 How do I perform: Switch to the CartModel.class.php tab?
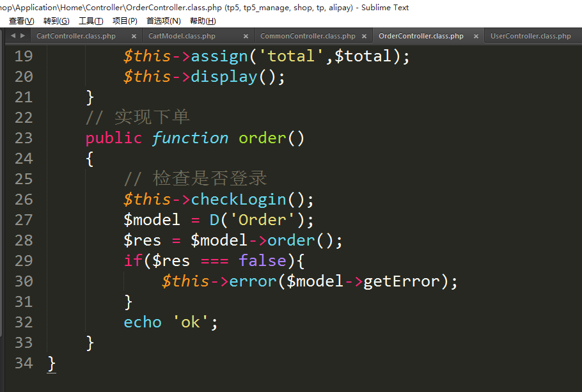[182, 36]
